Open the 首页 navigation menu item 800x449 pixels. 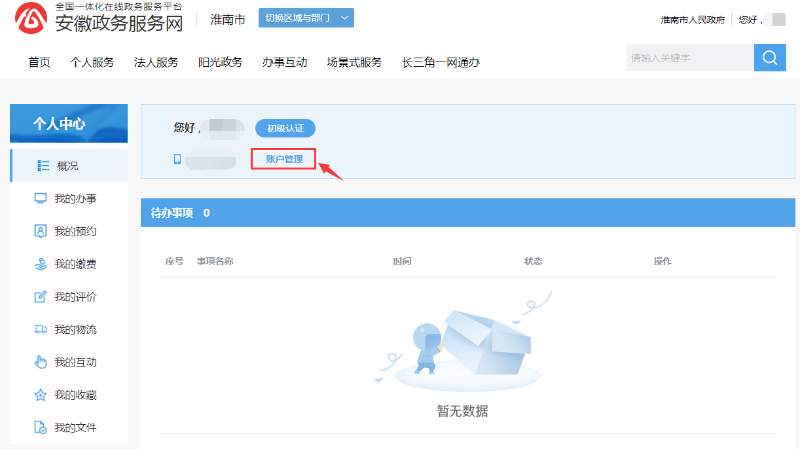(x=39, y=62)
